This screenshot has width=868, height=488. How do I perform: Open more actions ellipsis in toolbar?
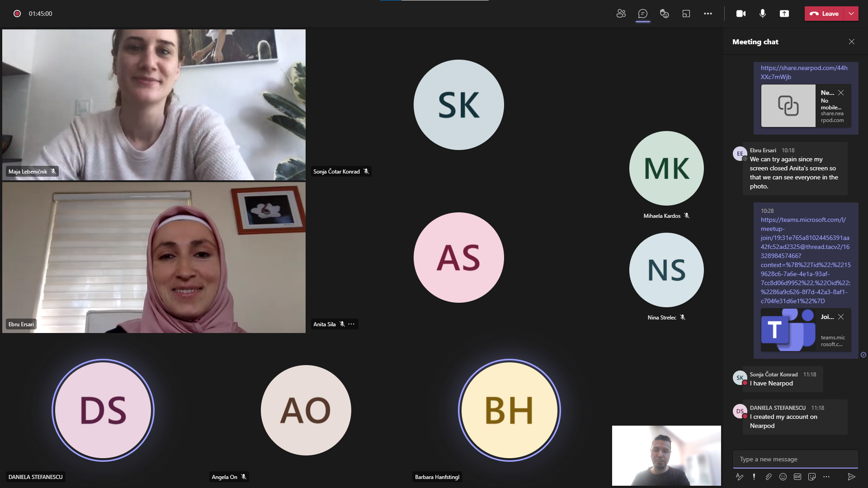pos(708,14)
